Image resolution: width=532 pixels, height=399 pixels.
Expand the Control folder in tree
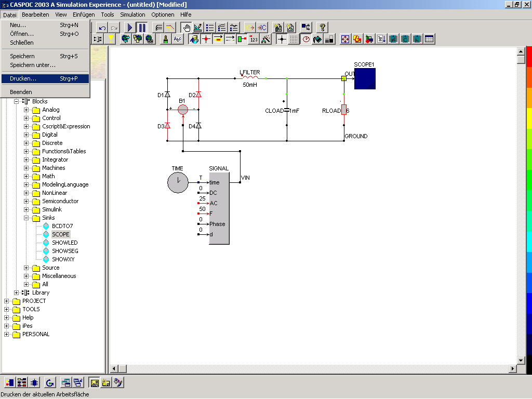26,118
